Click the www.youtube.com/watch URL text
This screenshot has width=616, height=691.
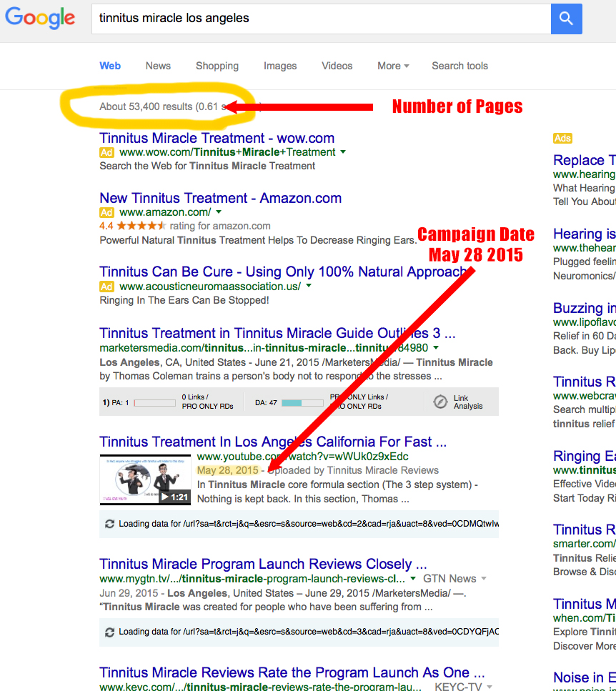pos(303,457)
